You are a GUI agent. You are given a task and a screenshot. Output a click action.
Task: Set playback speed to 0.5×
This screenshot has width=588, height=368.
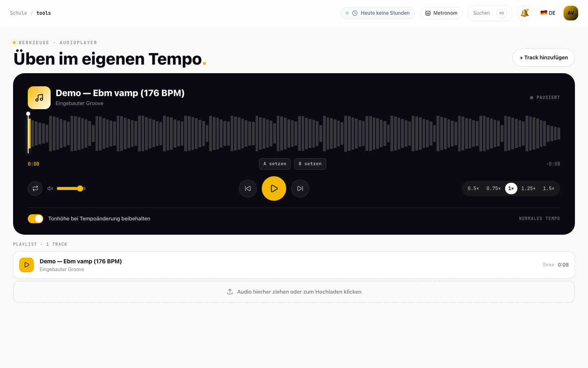(473, 188)
